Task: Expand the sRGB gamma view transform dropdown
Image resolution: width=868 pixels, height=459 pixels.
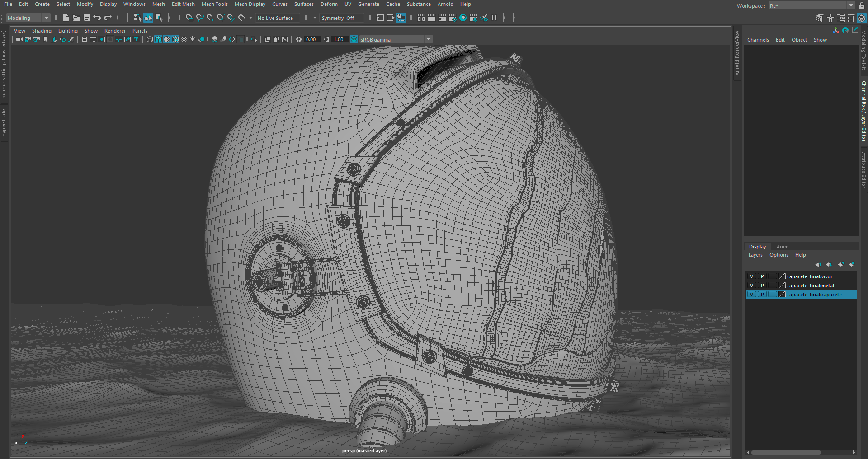Action: point(429,39)
